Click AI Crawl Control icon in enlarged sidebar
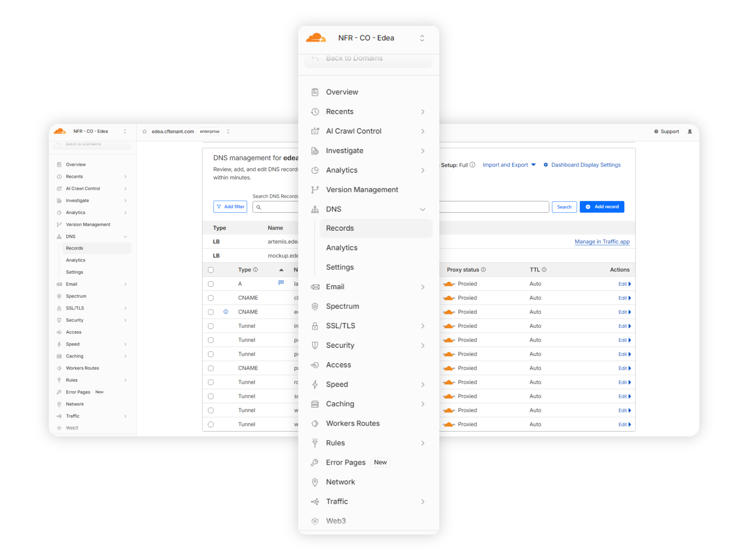748x560 pixels. pyautogui.click(x=315, y=131)
